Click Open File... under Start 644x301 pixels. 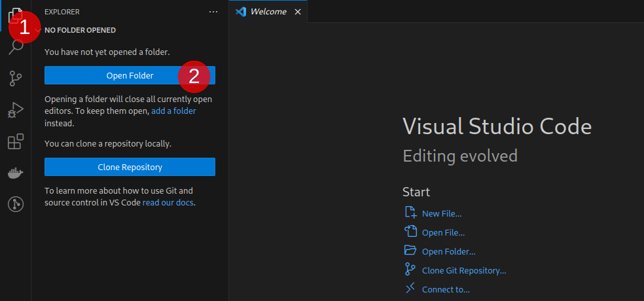pyautogui.click(x=443, y=232)
